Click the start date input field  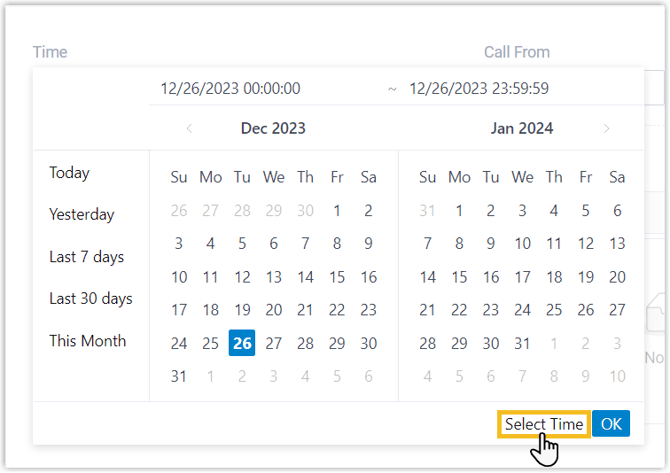point(231,89)
